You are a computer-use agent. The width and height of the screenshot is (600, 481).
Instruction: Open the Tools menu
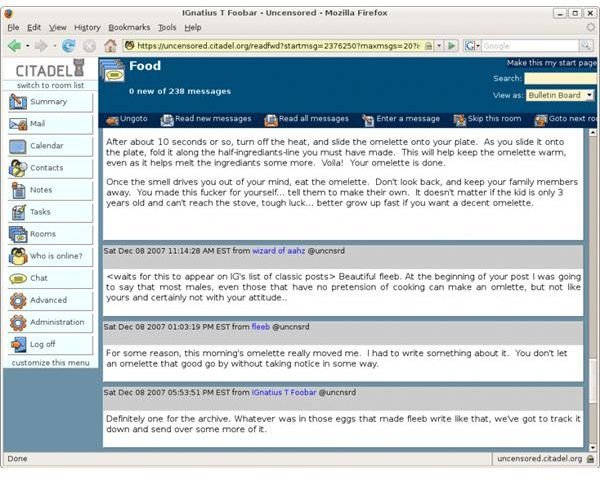[167, 28]
